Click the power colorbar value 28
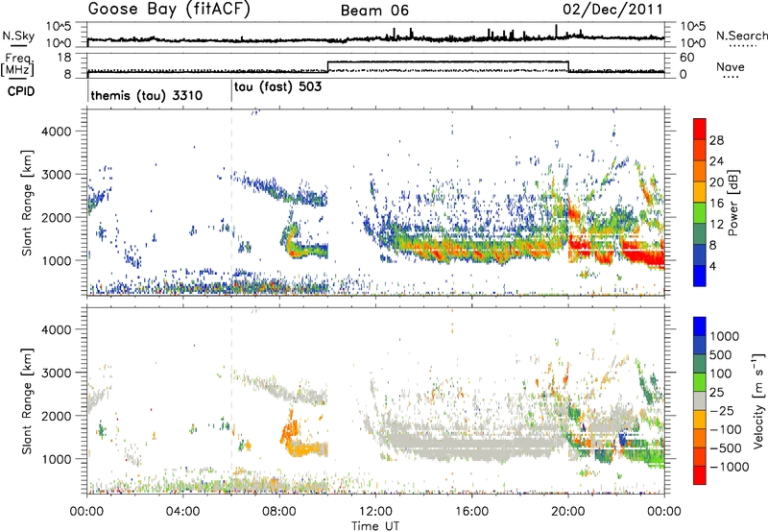This screenshot has width=768, height=532. click(716, 140)
